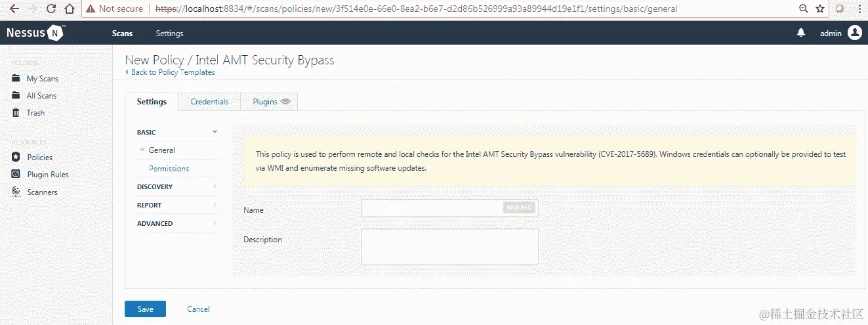Screen dimensions: 868x325
Task: Toggle the Plugins eye icon
Action: point(285,102)
